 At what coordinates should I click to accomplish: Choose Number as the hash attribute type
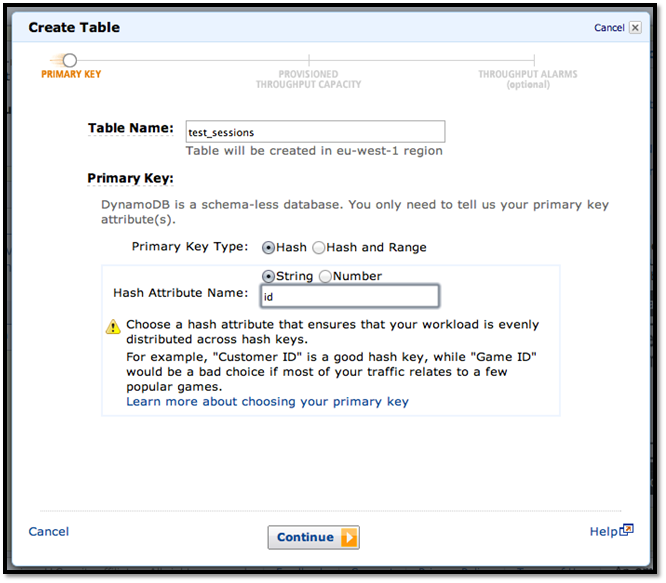pyautogui.click(x=325, y=276)
